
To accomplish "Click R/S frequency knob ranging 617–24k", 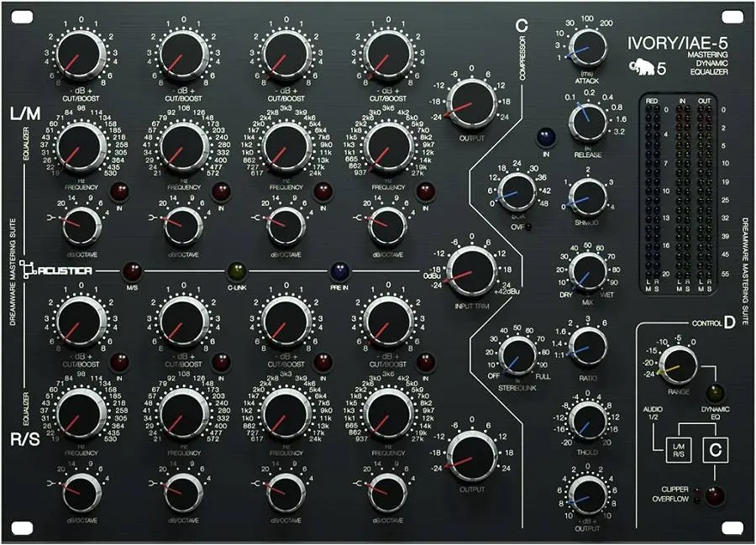I will pyautogui.click(x=286, y=413).
